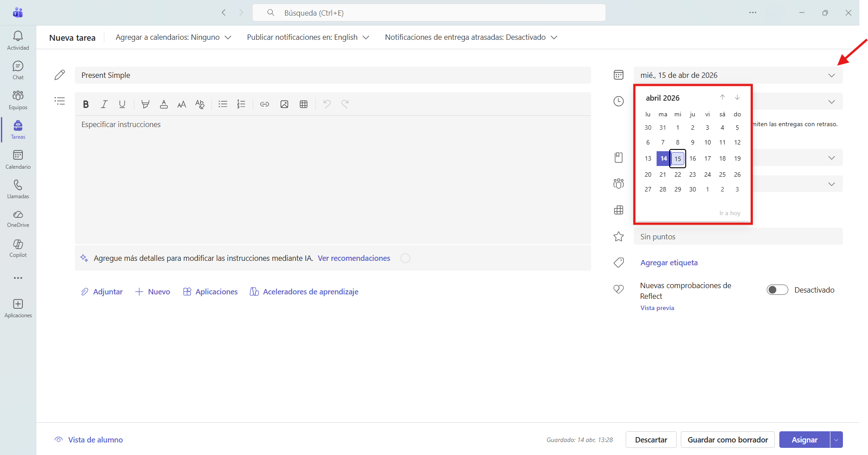Open the Actividad bell icon
Screen dimensions: 868x455
click(18, 40)
